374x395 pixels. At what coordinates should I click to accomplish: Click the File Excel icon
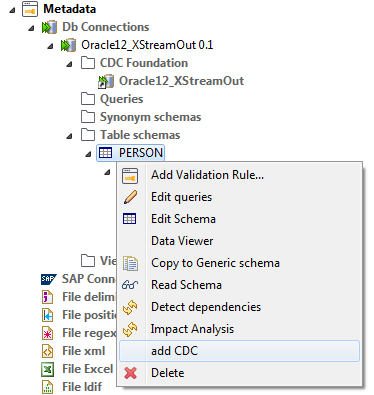[48, 369]
